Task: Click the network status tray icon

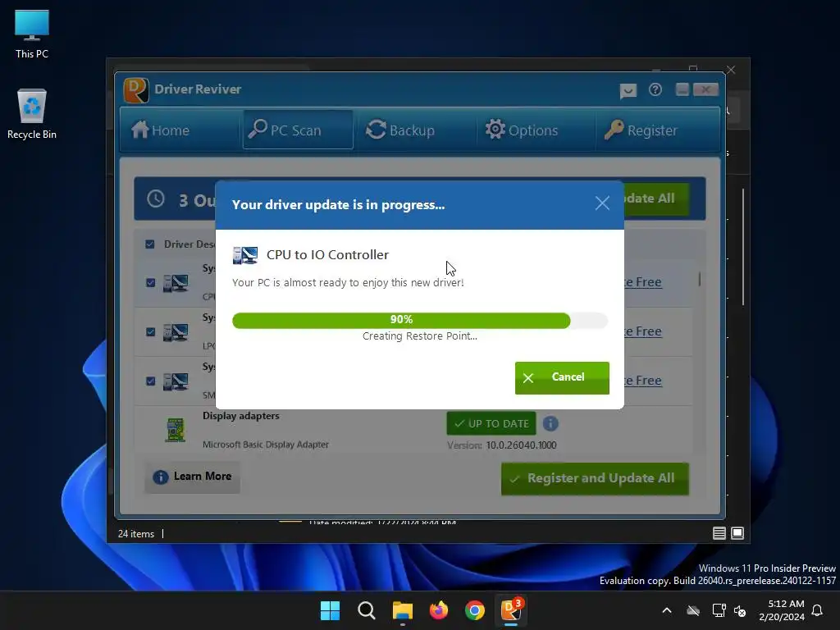Action: [719, 610]
